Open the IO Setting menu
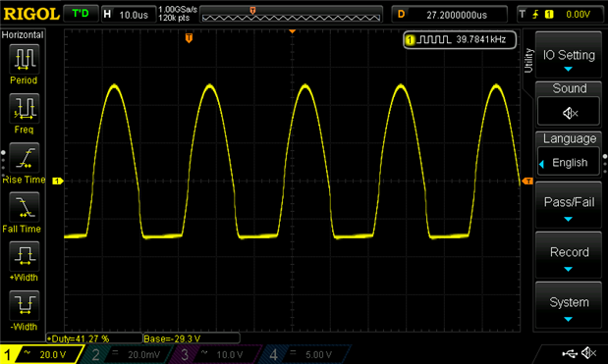The image size is (608, 364). [x=569, y=55]
